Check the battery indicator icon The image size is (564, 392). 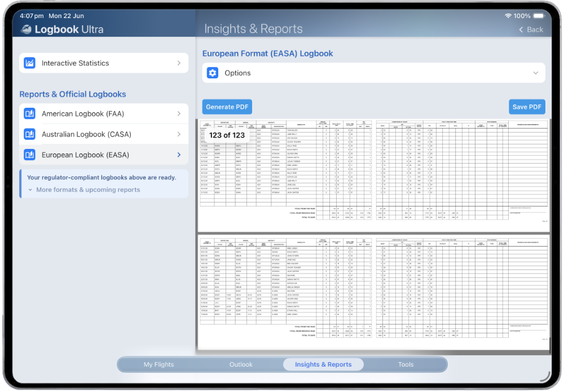[539, 16]
